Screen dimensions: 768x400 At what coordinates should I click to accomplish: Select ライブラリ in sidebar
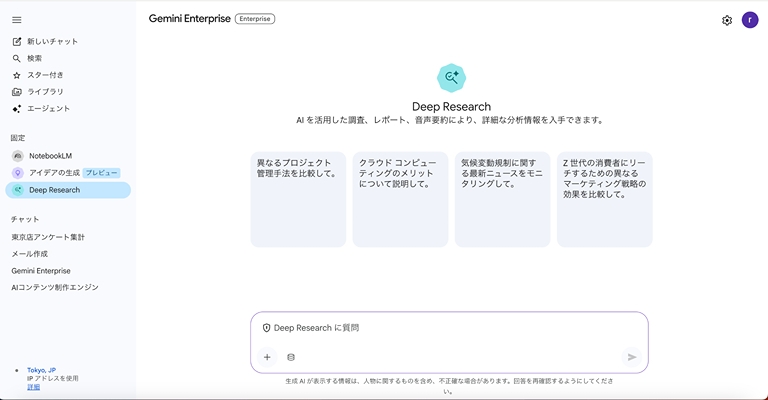click(x=45, y=92)
